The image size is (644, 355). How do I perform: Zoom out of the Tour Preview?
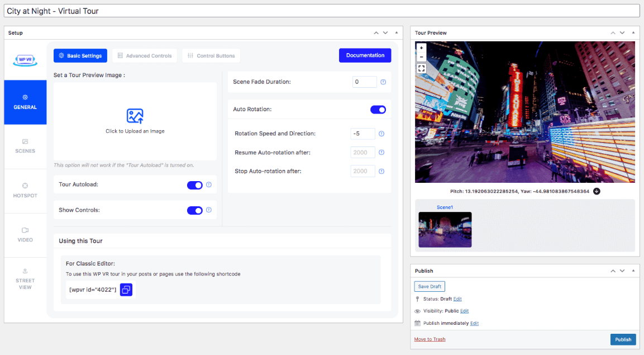[x=421, y=59]
